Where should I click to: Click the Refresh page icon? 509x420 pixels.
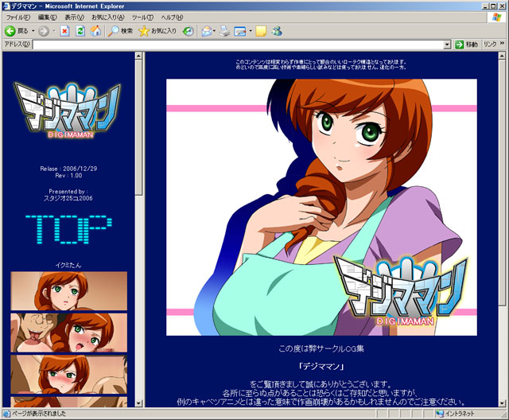coord(80,31)
